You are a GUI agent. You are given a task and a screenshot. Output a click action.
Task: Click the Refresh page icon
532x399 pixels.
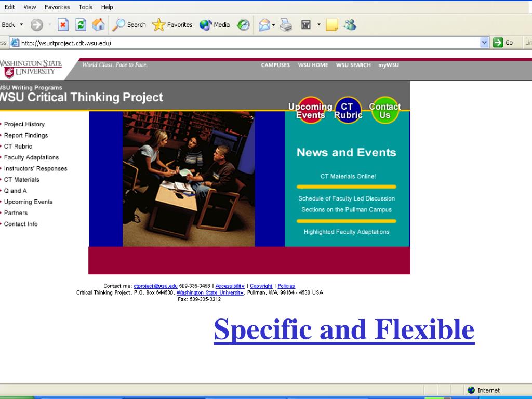(x=81, y=25)
